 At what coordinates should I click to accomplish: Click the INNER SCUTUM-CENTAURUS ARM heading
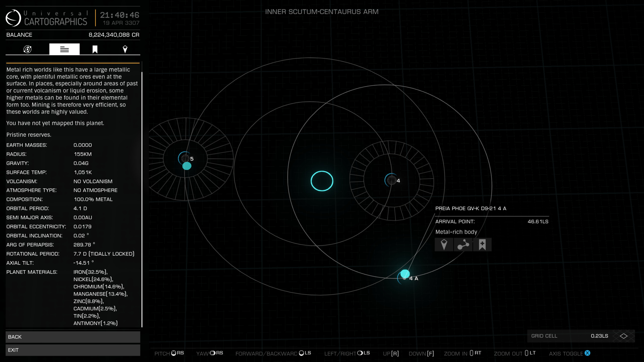click(322, 12)
